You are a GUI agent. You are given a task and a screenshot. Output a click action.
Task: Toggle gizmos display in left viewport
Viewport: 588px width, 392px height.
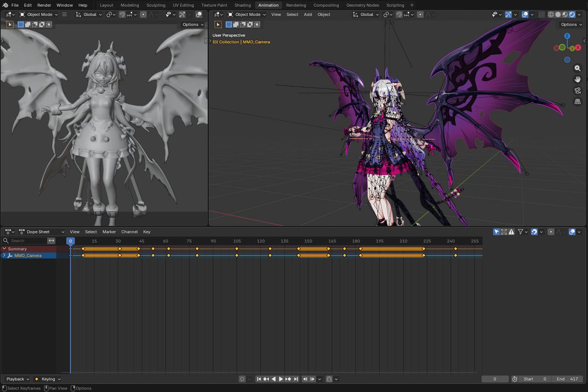pos(182,14)
